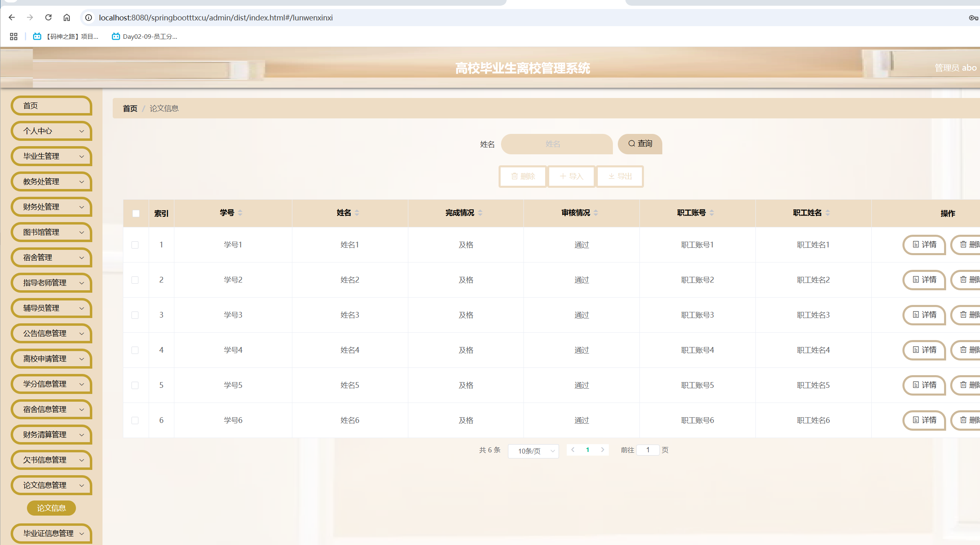Expand 欠书信息管理 sidebar menu
This screenshot has height=545, width=980.
click(51, 460)
